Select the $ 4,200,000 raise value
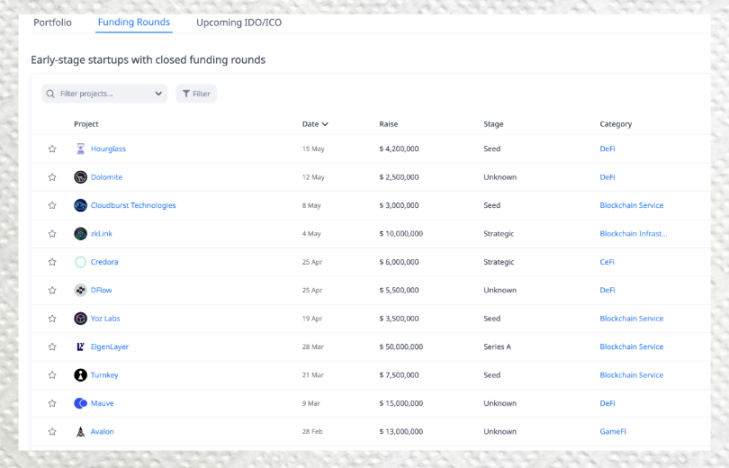Image resolution: width=729 pixels, height=468 pixels. tap(399, 149)
